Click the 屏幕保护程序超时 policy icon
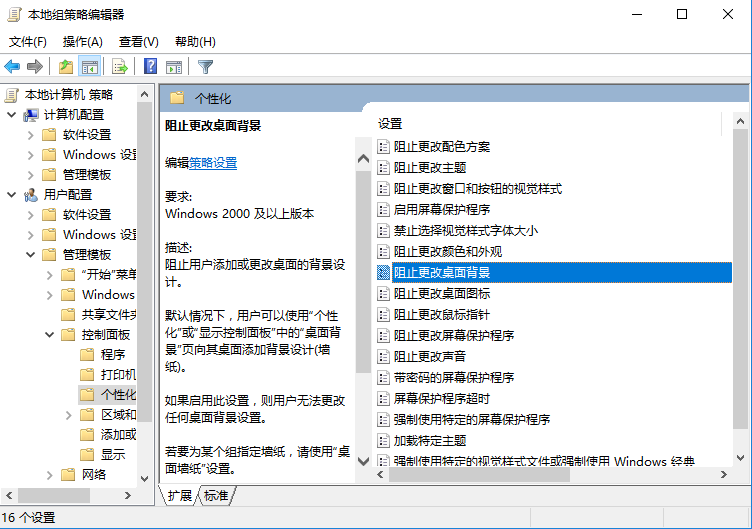This screenshot has height=529, width=752. [383, 399]
